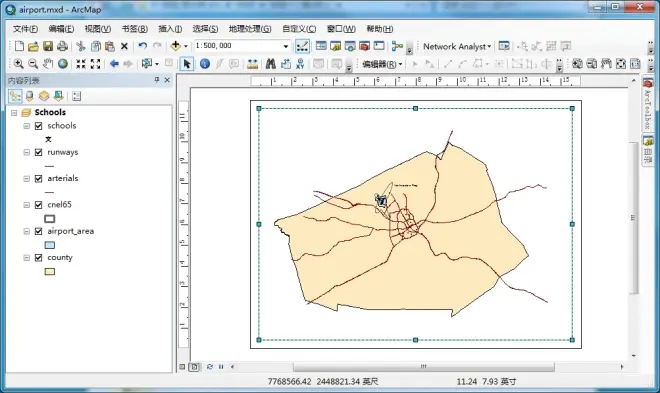
Task: Click the county layer color swatch
Action: tap(50, 271)
